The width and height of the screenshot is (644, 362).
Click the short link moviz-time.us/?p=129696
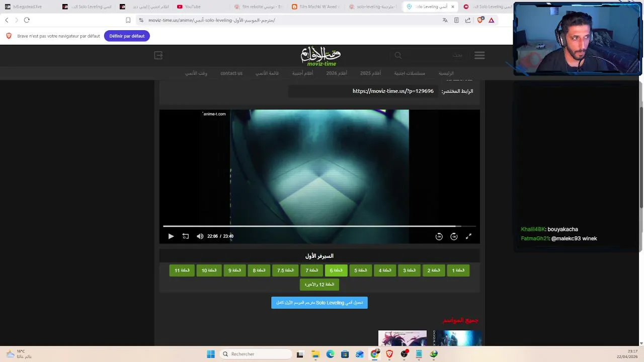(393, 91)
